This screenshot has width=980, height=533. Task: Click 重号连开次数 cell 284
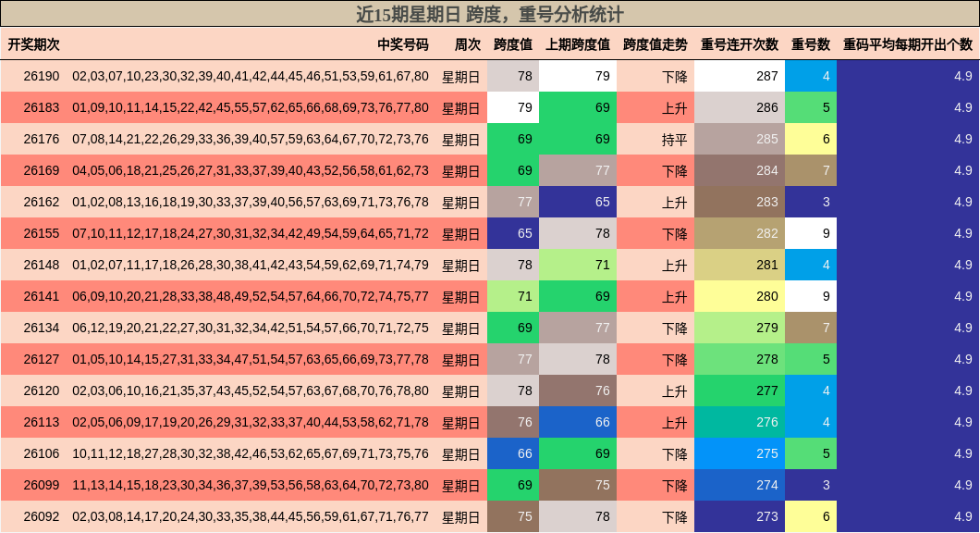coord(740,171)
